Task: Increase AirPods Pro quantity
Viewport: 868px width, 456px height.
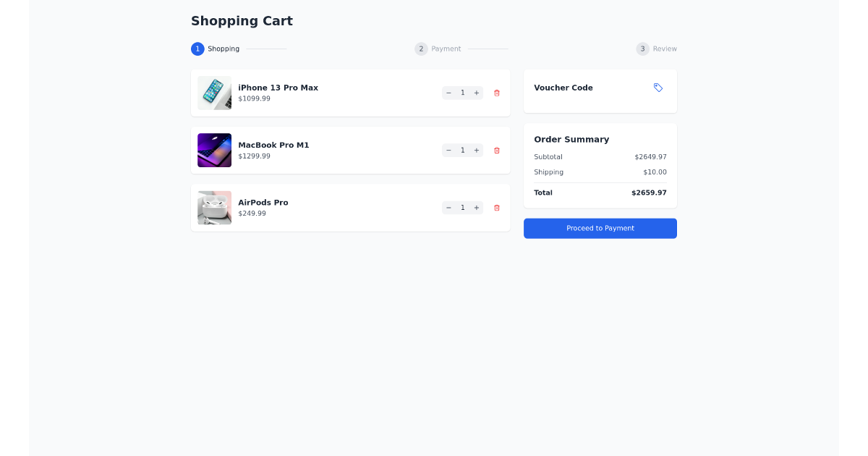Action: pos(476,208)
